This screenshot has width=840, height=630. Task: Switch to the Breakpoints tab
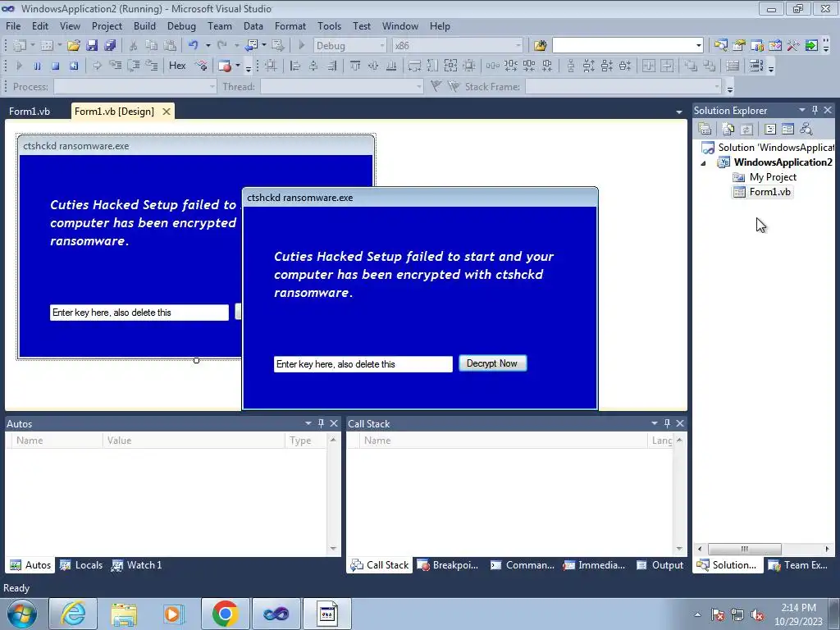[448, 564]
